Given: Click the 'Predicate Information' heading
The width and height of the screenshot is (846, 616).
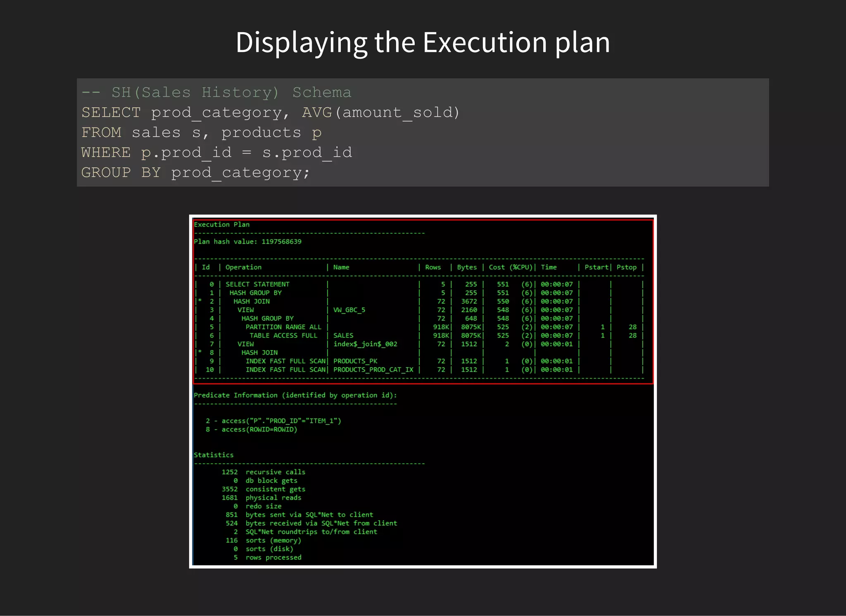Looking at the screenshot, I should click(295, 395).
